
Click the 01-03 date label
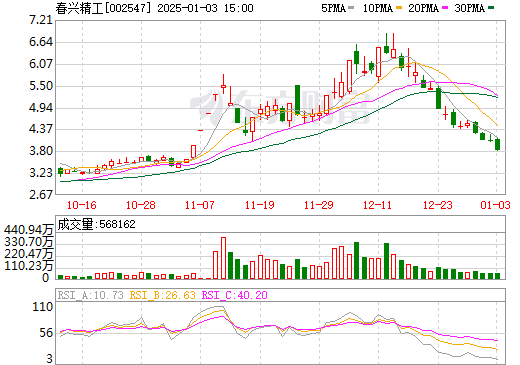pos(496,205)
